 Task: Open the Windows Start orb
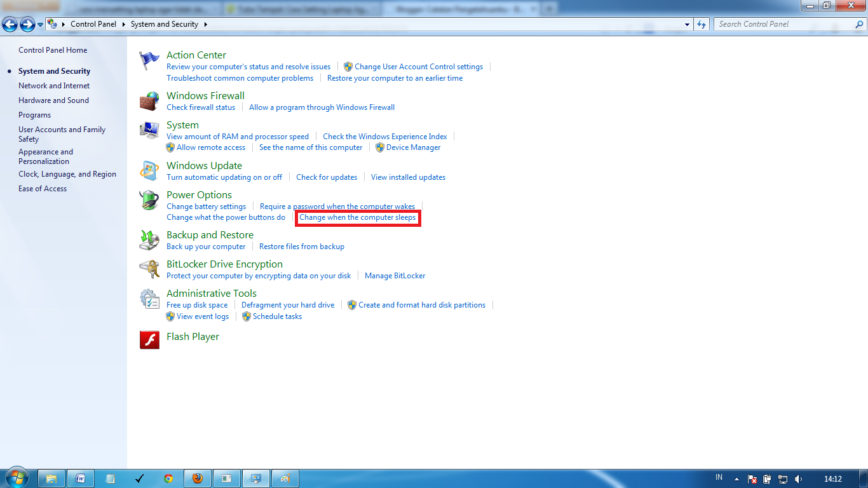click(x=17, y=478)
